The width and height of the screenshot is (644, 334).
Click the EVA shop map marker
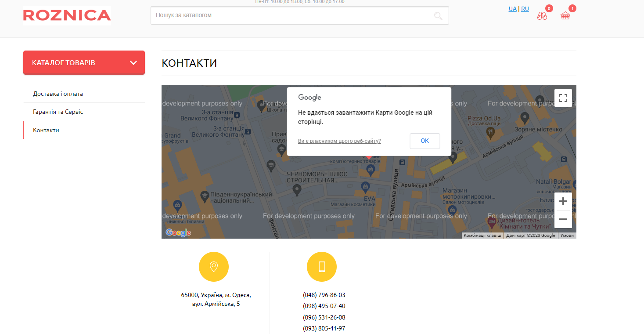pos(366,188)
